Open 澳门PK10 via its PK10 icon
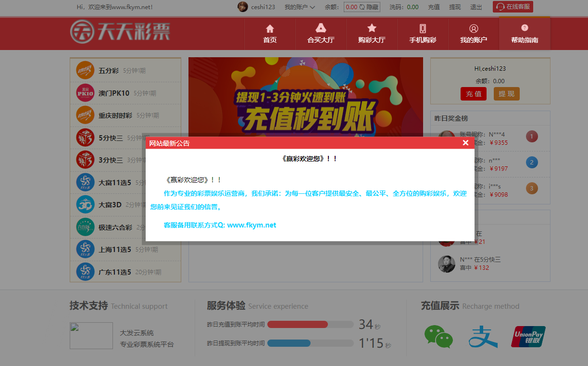 coord(85,92)
